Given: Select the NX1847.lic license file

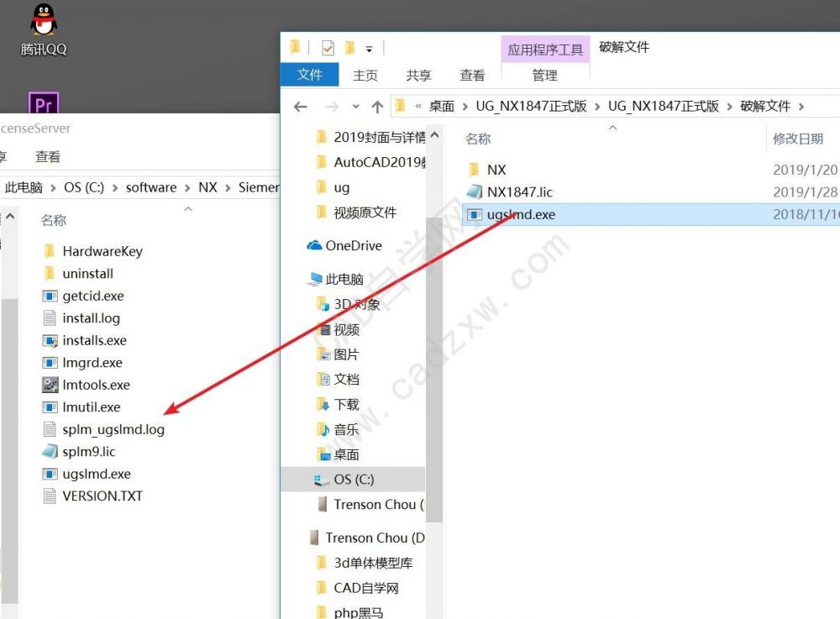Looking at the screenshot, I should click(x=510, y=191).
